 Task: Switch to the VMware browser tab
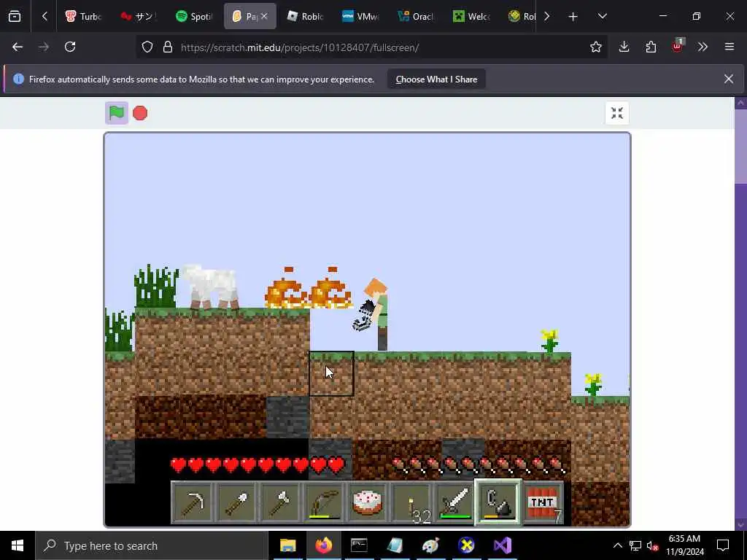(360, 16)
